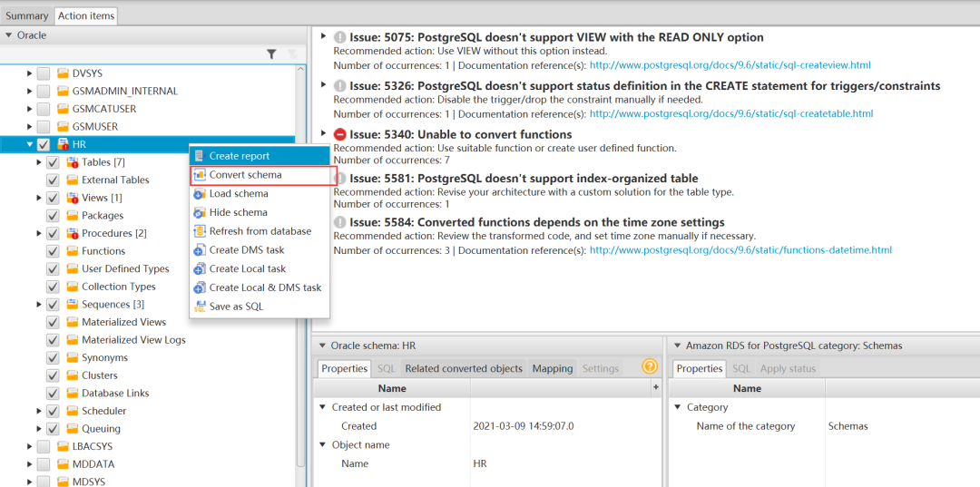Click the red error icon for Issue 5340
980x487 pixels.
340,134
